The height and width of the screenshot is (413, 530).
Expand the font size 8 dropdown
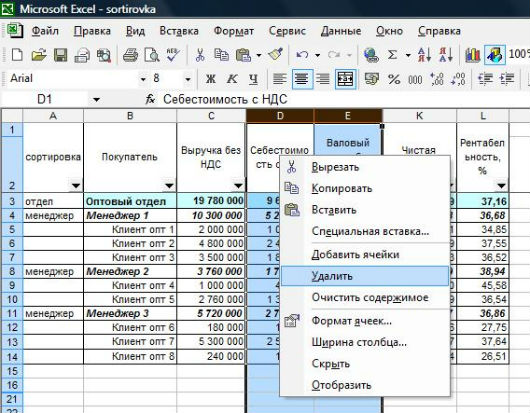[x=188, y=79]
